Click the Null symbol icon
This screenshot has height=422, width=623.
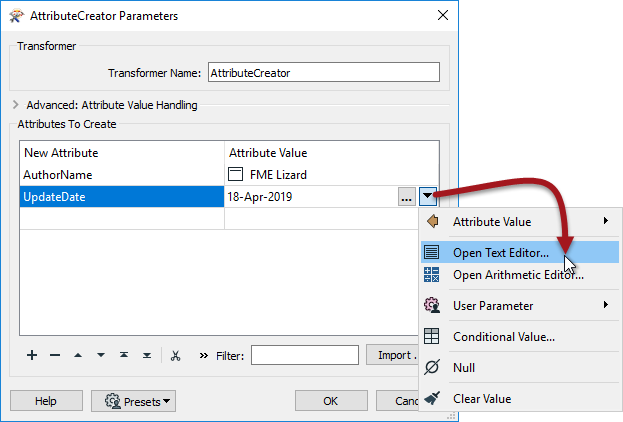(431, 367)
